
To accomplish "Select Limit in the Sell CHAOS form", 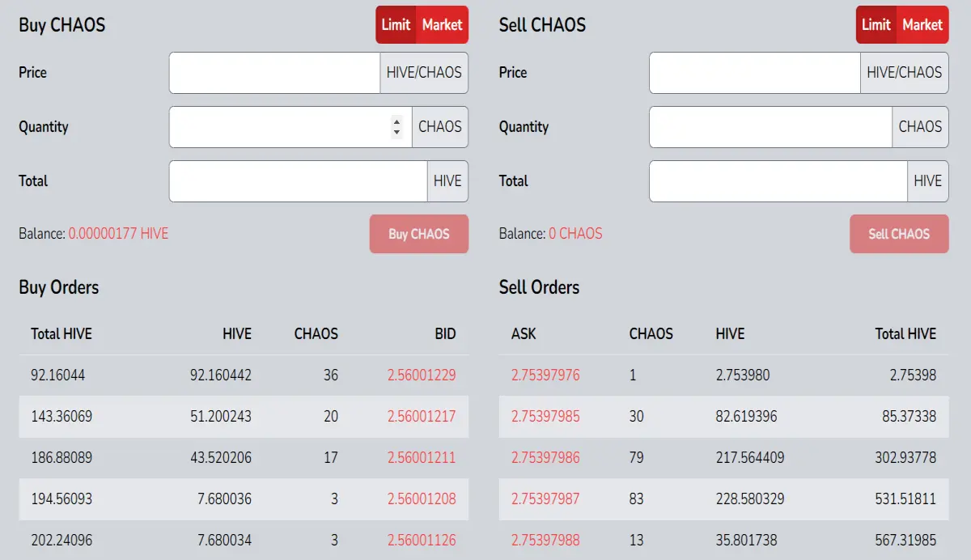I will (877, 25).
